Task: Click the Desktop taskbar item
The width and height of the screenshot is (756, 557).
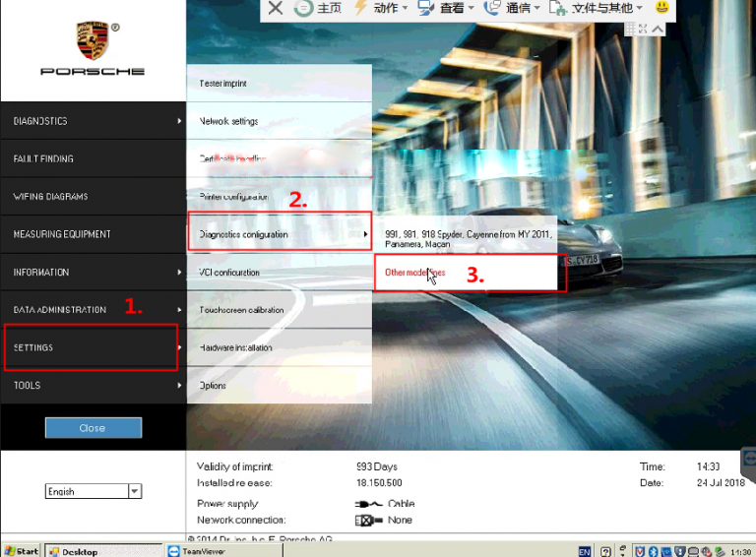Action: tap(103, 551)
